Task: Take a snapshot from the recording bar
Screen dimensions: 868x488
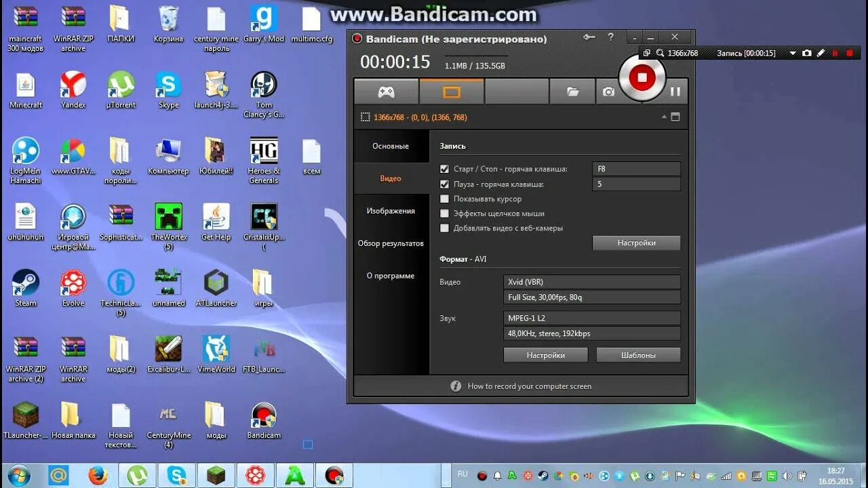Action: pos(806,53)
